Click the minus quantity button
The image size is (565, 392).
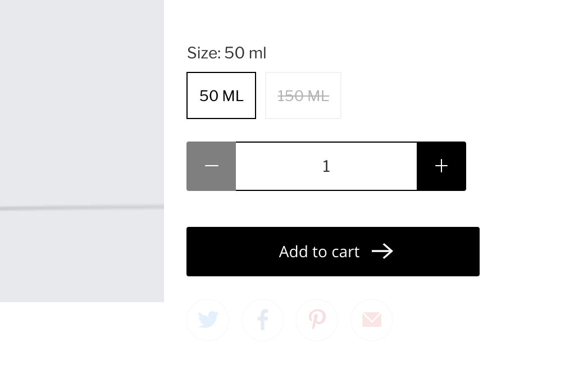211,166
